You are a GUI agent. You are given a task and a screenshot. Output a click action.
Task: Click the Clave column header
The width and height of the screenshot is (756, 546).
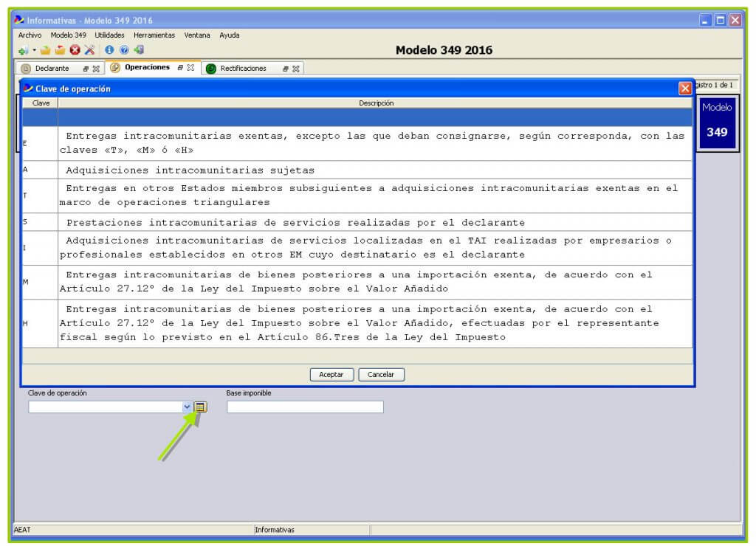click(x=41, y=103)
